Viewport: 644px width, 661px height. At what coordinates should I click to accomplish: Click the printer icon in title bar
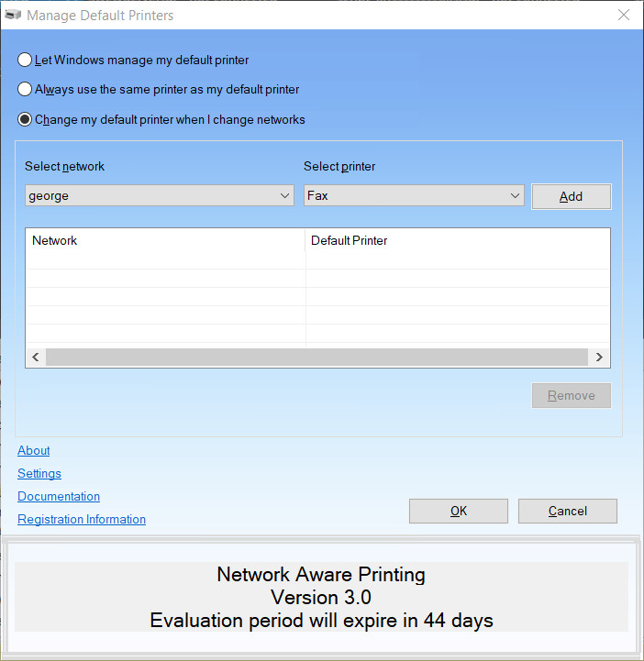pyautogui.click(x=13, y=16)
